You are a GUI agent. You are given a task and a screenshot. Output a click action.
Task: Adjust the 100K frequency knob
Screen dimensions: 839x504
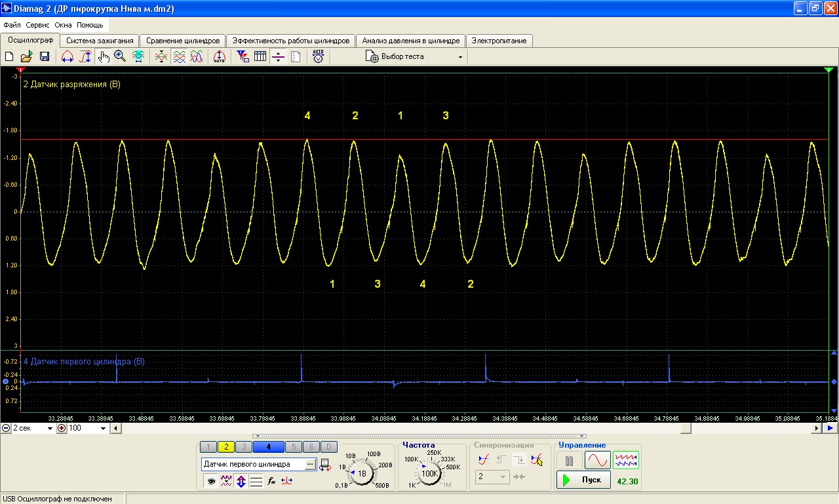(430, 473)
